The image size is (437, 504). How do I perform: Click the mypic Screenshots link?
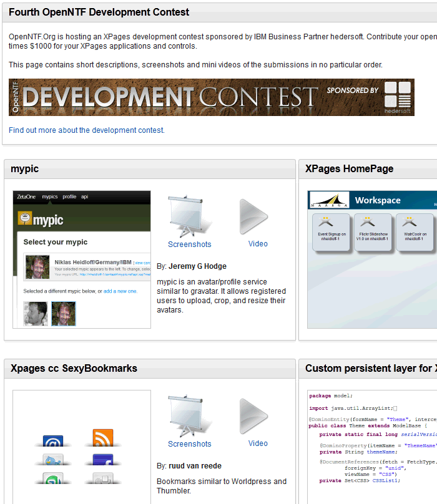190,245
